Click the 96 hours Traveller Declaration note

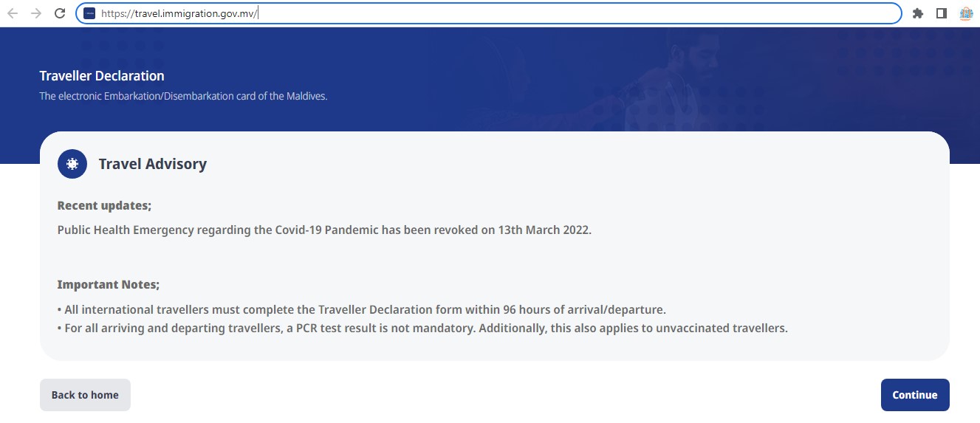point(362,309)
